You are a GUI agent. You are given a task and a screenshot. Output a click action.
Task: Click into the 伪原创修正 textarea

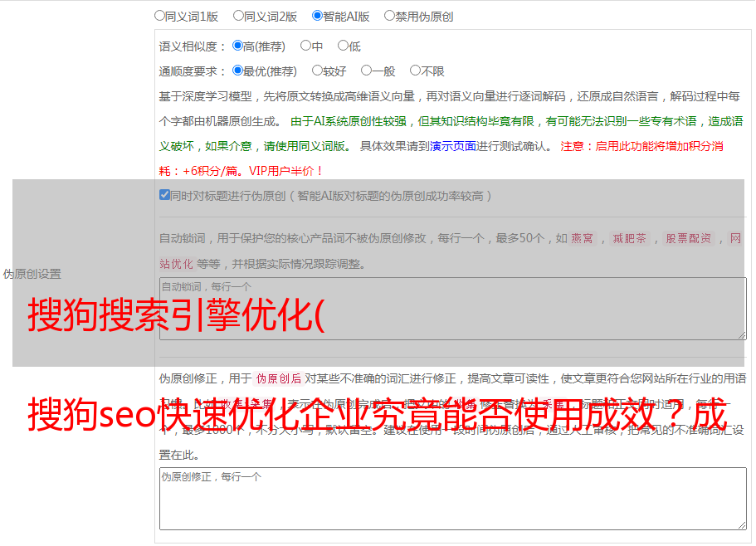tap(453, 499)
